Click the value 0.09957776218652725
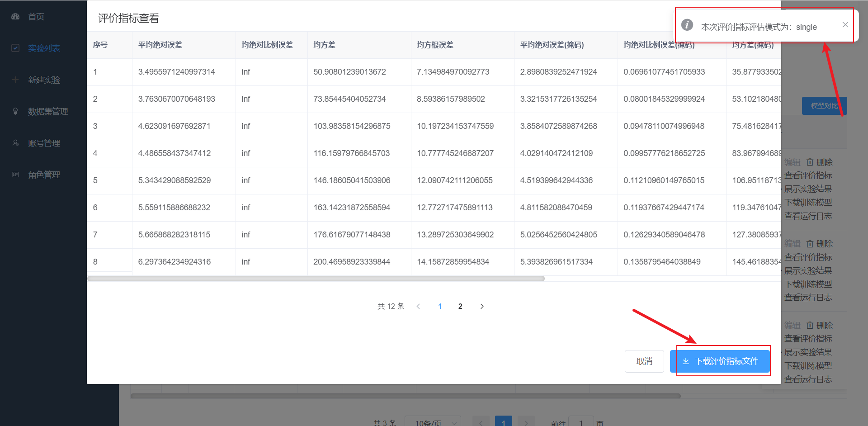 664,153
